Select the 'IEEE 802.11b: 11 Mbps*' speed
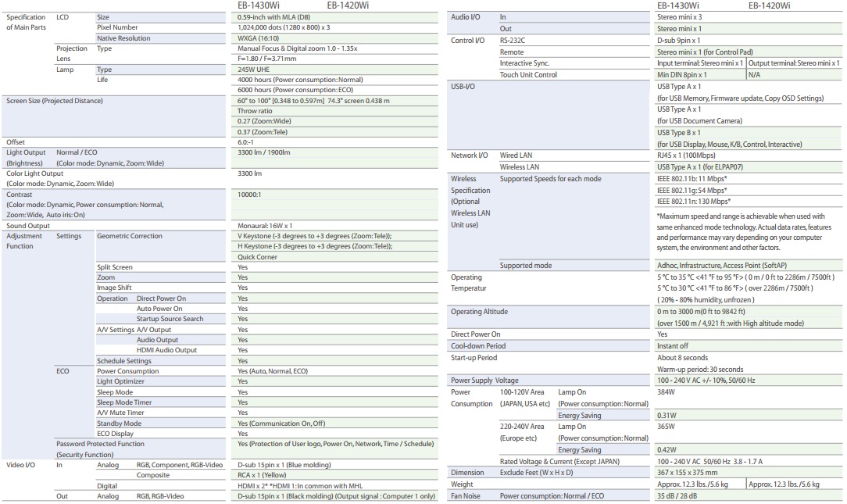The height and width of the screenshot is (504, 847). (x=692, y=180)
